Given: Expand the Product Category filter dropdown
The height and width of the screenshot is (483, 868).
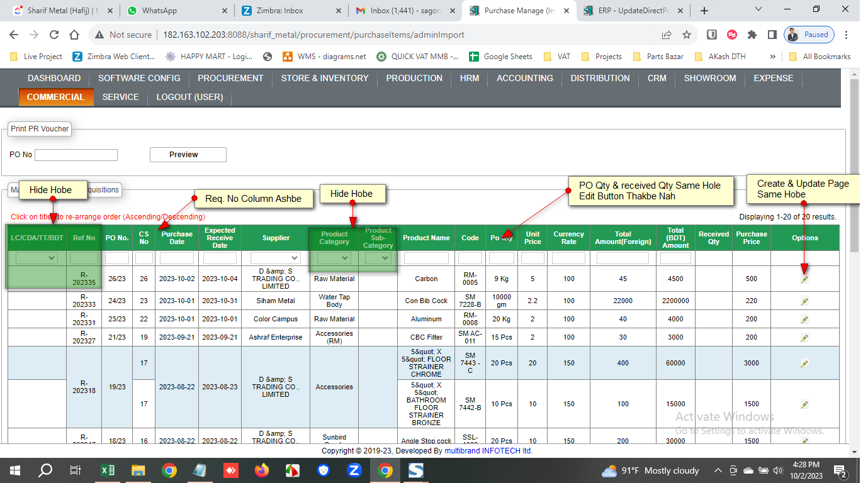Looking at the screenshot, I should coord(334,258).
